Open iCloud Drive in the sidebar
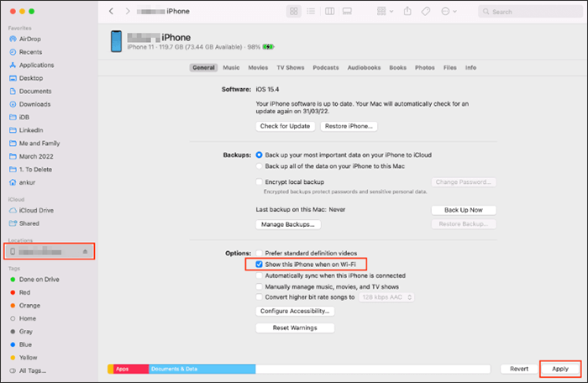The height and width of the screenshot is (383, 588). pyautogui.click(x=36, y=211)
